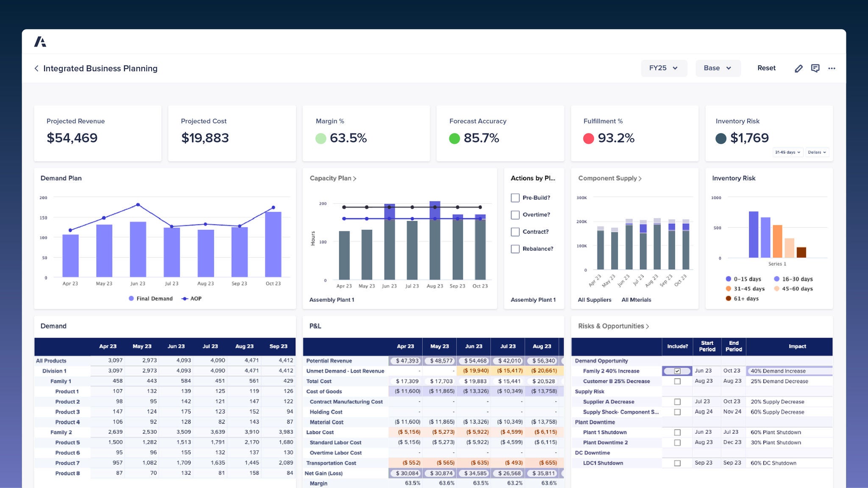Click the dark Inventory Risk status dot

point(721,139)
